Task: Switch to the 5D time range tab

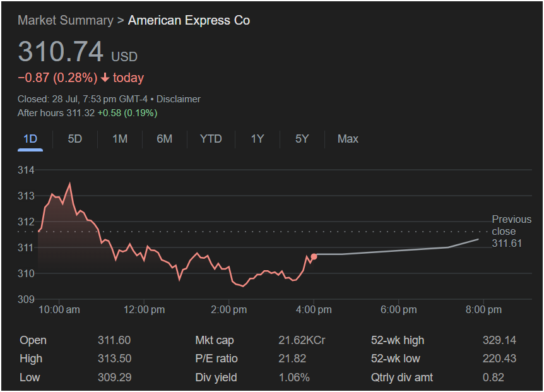Action: (75, 139)
